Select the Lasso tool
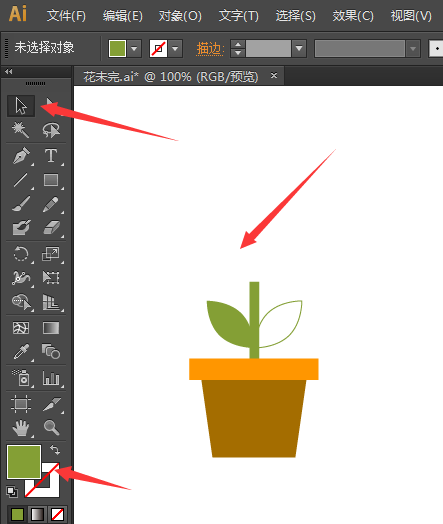Screen dimensions: 443x524 tap(51, 130)
